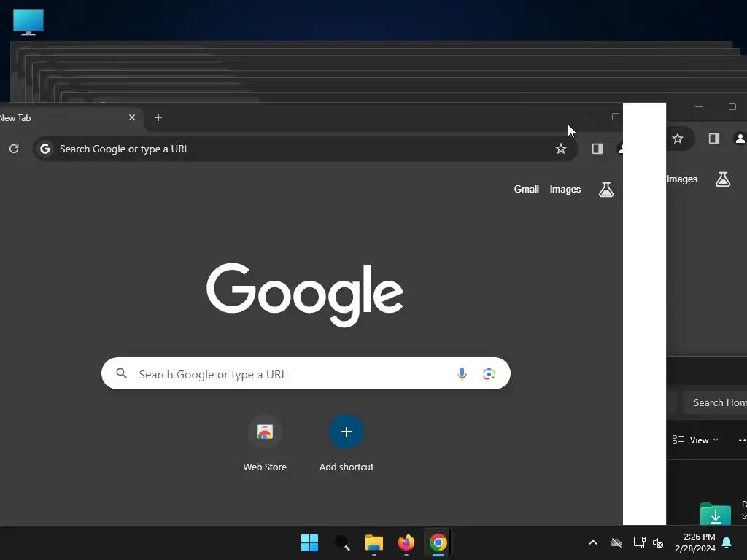The width and height of the screenshot is (747, 560).
Task: Bookmark this tab using front window star icon
Action: point(561,149)
